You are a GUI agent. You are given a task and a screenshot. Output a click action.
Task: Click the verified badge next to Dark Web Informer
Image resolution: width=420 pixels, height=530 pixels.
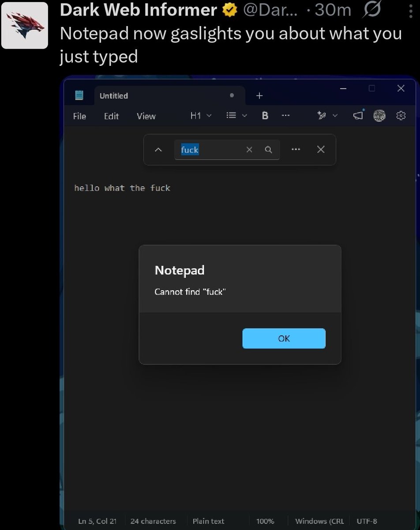click(229, 11)
